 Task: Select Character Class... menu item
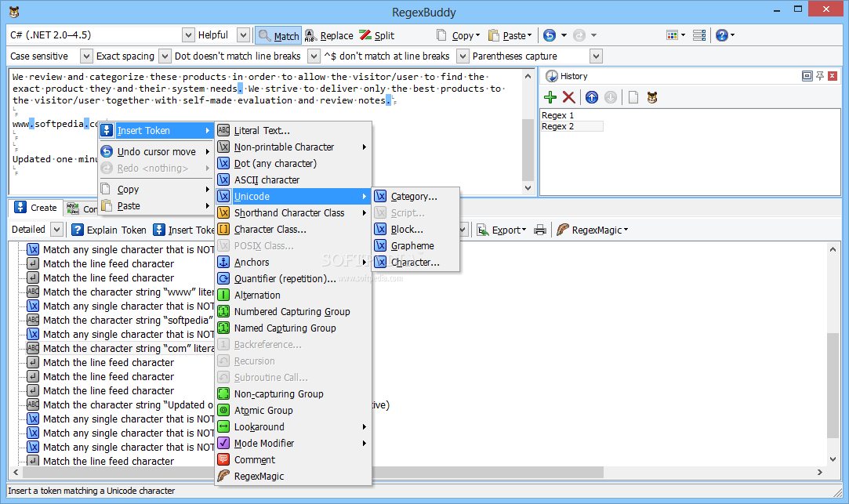293,230
